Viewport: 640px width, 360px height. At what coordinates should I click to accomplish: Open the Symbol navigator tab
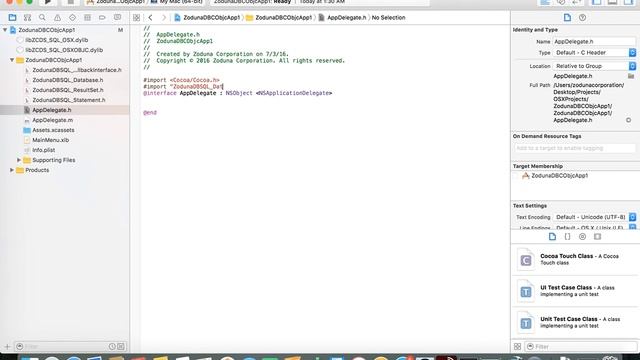coord(27,18)
